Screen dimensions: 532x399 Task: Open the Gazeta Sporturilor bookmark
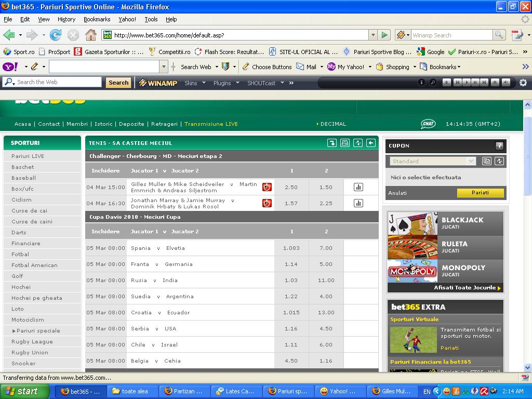pos(109,52)
